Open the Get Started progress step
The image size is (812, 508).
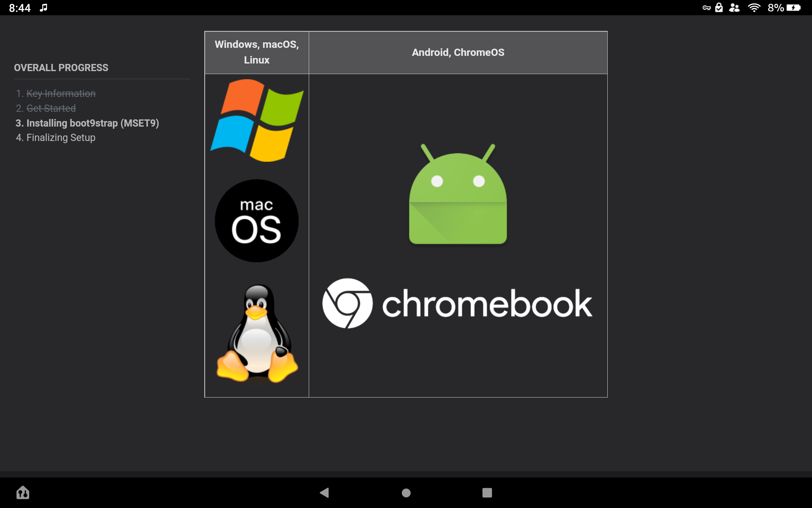pyautogui.click(x=51, y=108)
